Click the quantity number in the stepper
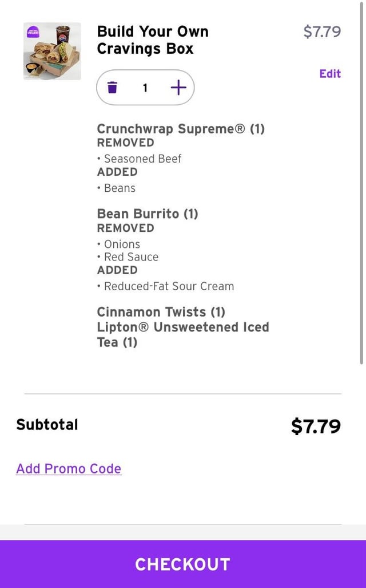 [145, 88]
